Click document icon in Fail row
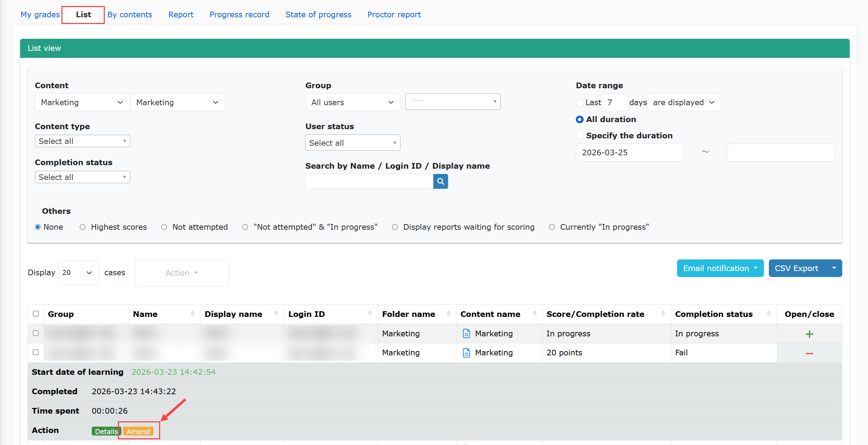 coord(466,353)
